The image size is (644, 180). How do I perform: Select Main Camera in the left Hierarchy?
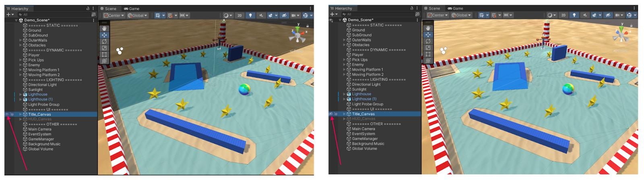click(x=39, y=129)
